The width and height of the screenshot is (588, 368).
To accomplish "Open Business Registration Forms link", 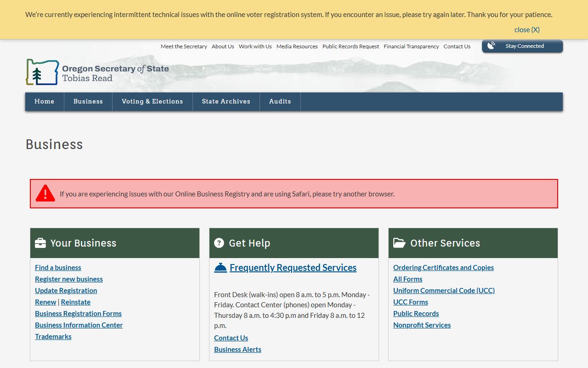I will coord(79,314).
